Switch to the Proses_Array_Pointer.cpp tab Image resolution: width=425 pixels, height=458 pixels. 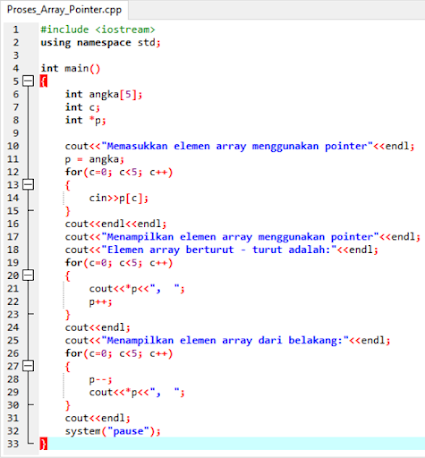click(x=64, y=10)
